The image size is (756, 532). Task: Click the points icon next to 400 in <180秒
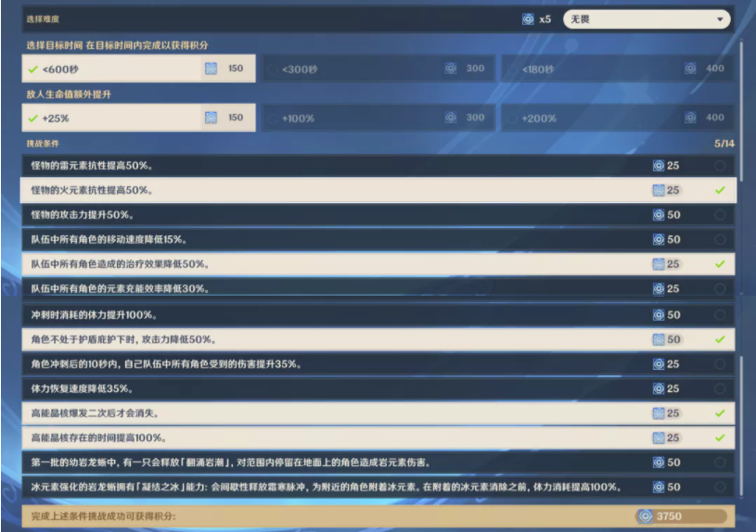(690, 69)
